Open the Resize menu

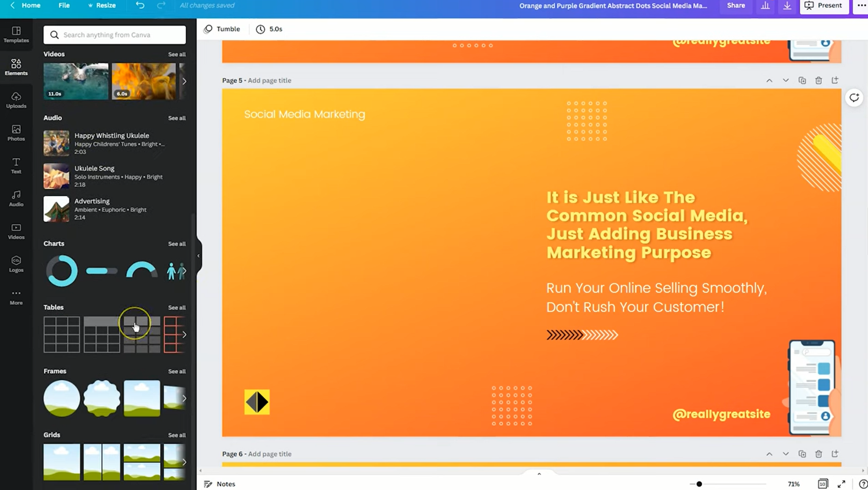tap(102, 5)
